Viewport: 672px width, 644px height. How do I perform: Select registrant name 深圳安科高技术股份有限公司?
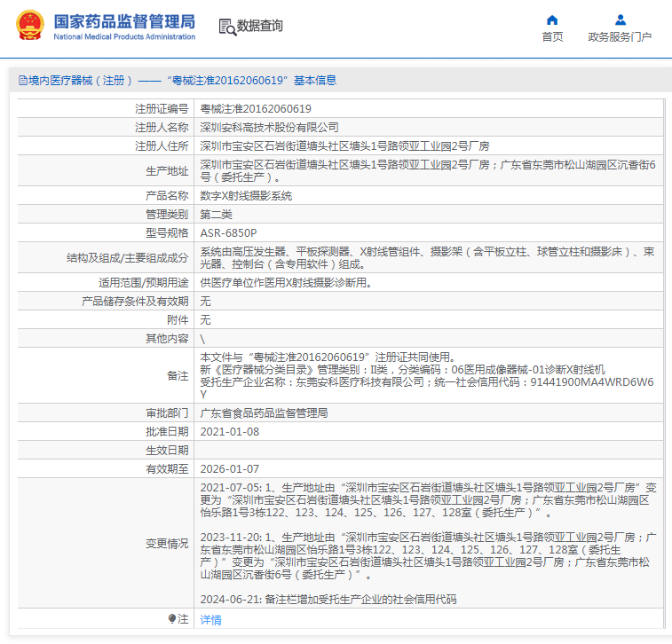[270, 128]
